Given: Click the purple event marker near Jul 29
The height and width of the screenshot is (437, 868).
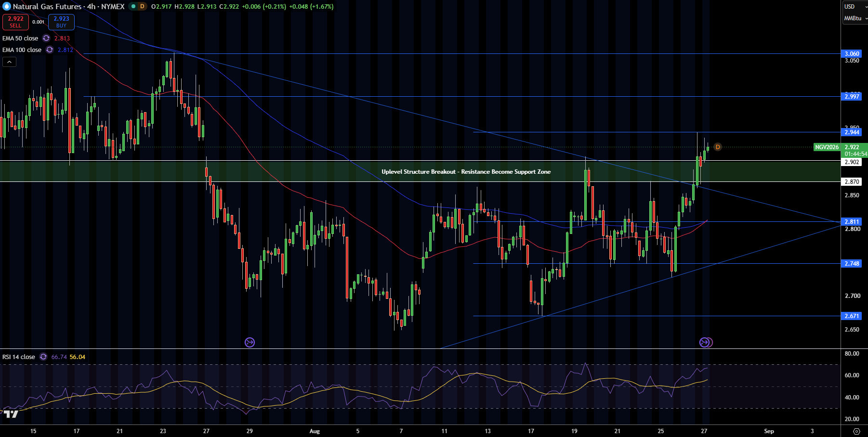Looking at the screenshot, I should 250,342.
